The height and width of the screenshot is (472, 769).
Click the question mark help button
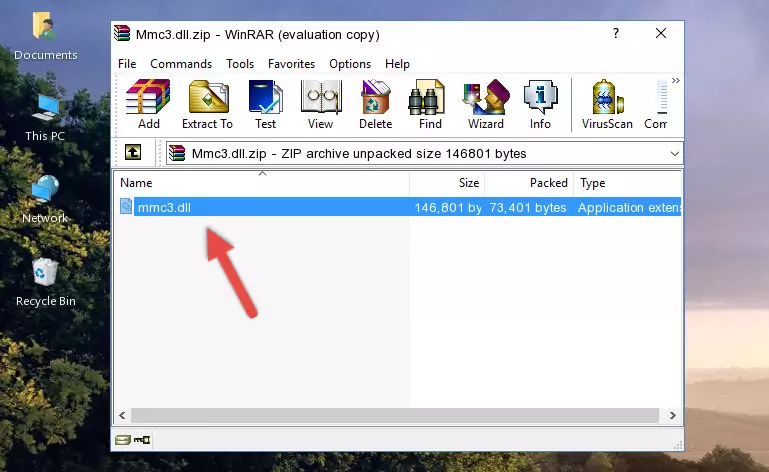pyautogui.click(x=615, y=33)
